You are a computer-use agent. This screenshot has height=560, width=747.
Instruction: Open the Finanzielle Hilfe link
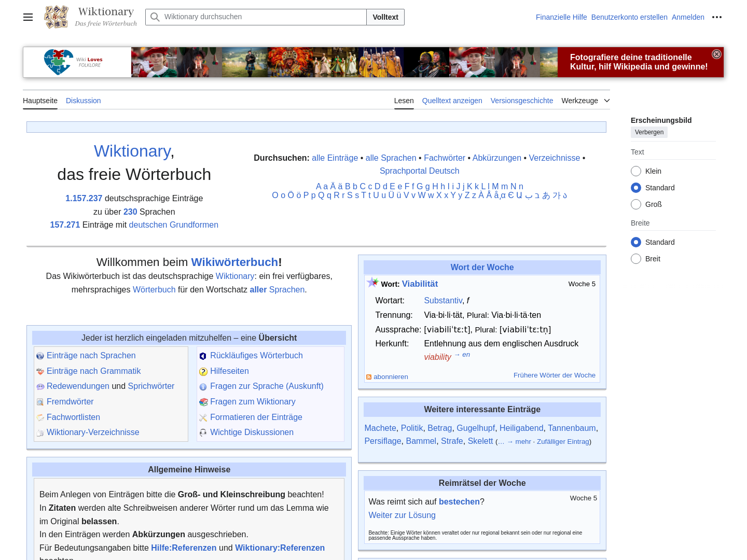(561, 17)
